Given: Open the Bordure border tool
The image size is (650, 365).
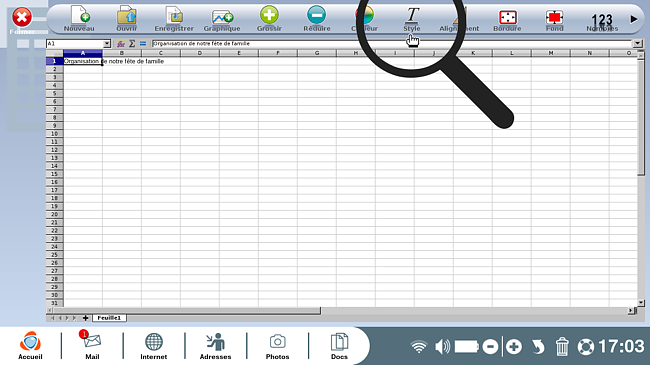Looking at the screenshot, I should 507,17.
